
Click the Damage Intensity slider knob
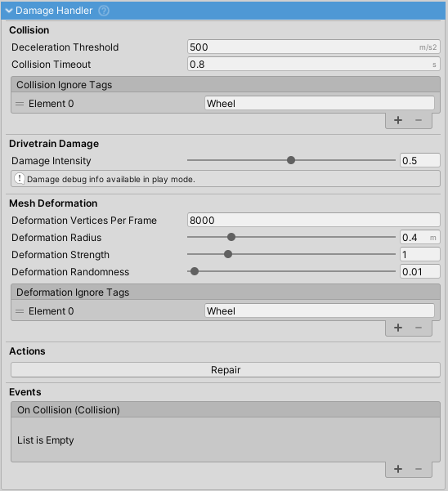click(291, 160)
